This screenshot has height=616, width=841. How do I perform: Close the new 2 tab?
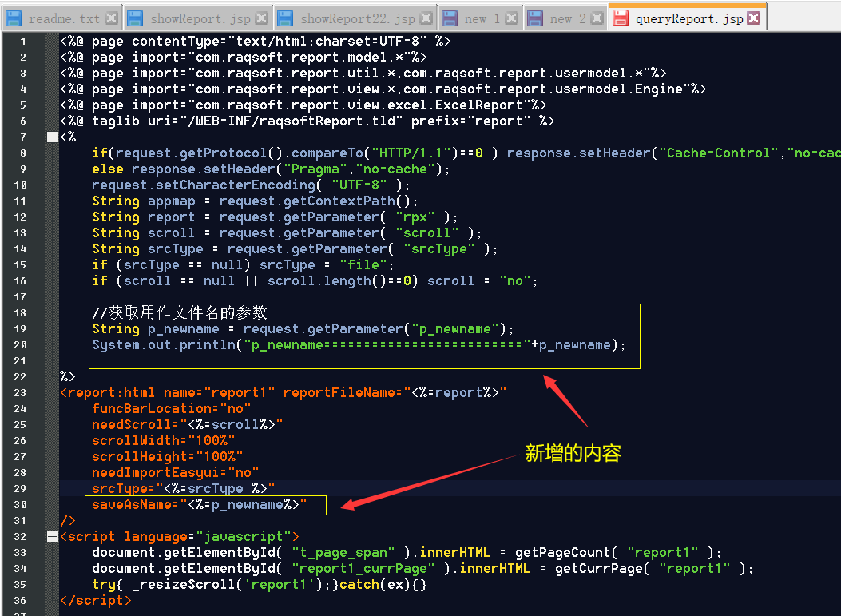pos(597,18)
